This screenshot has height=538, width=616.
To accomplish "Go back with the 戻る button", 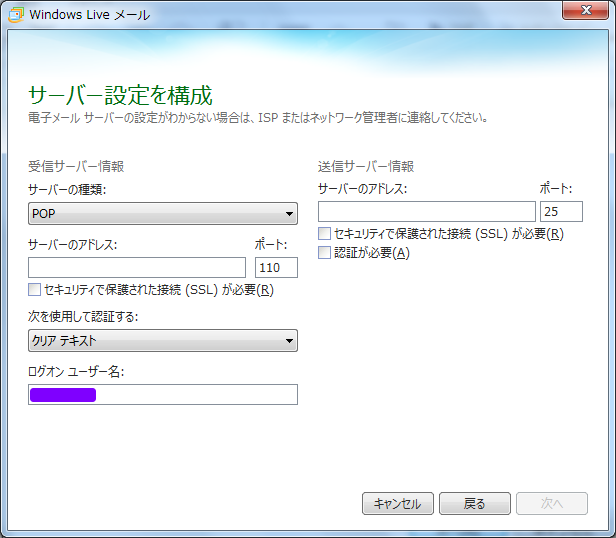I will 475,504.
